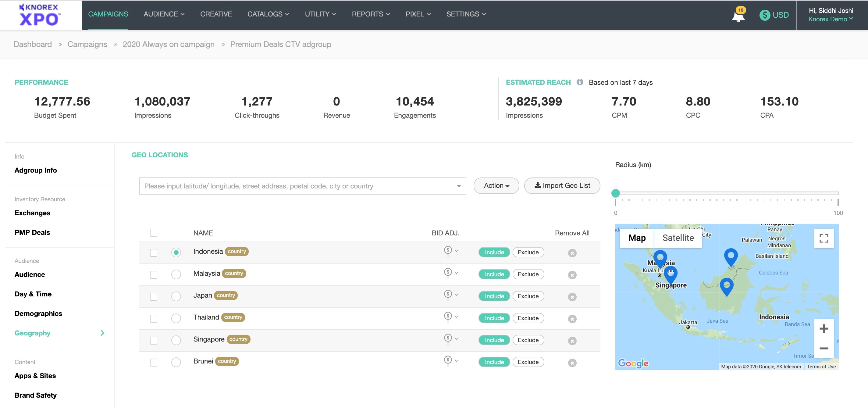868x408 pixels.
Task: Remove Thailand from geo list
Action: [x=572, y=319]
